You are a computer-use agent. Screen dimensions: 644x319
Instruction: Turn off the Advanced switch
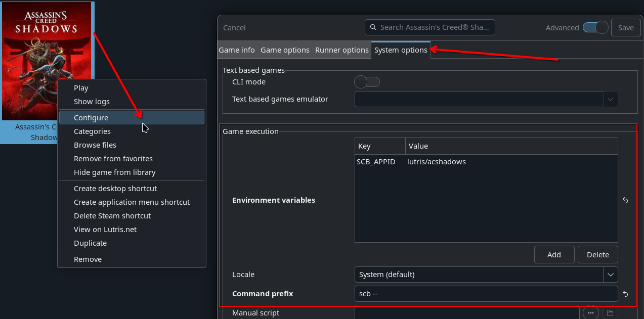point(595,27)
